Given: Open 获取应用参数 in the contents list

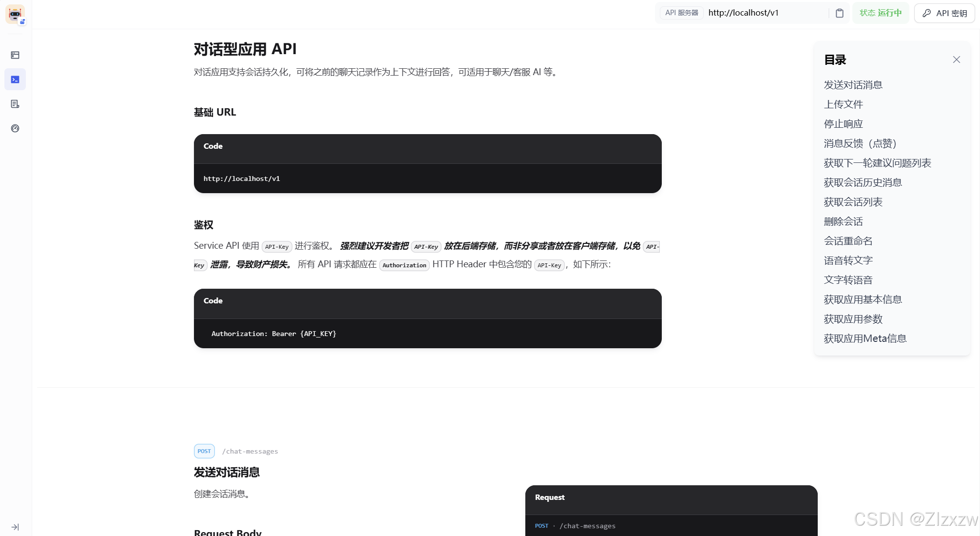Looking at the screenshot, I should [x=853, y=319].
